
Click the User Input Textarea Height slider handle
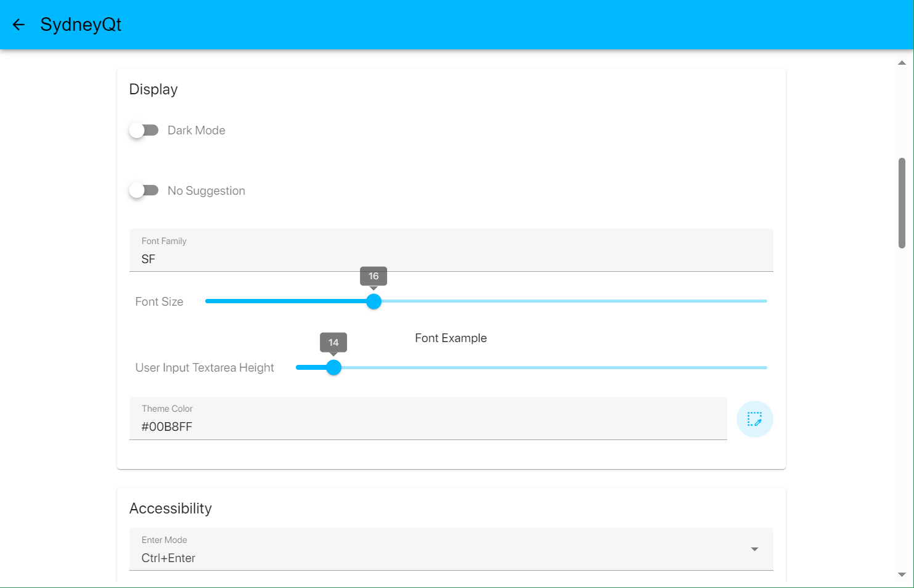(333, 367)
